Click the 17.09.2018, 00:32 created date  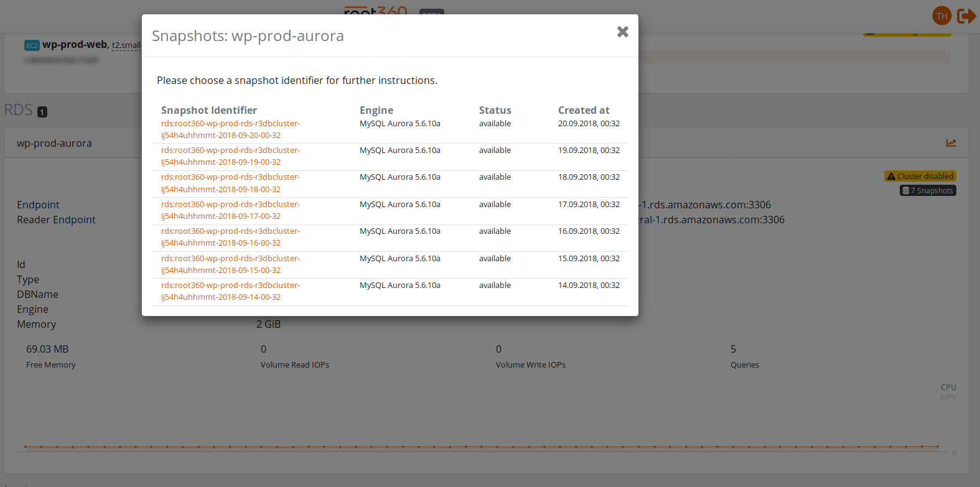[589, 205]
